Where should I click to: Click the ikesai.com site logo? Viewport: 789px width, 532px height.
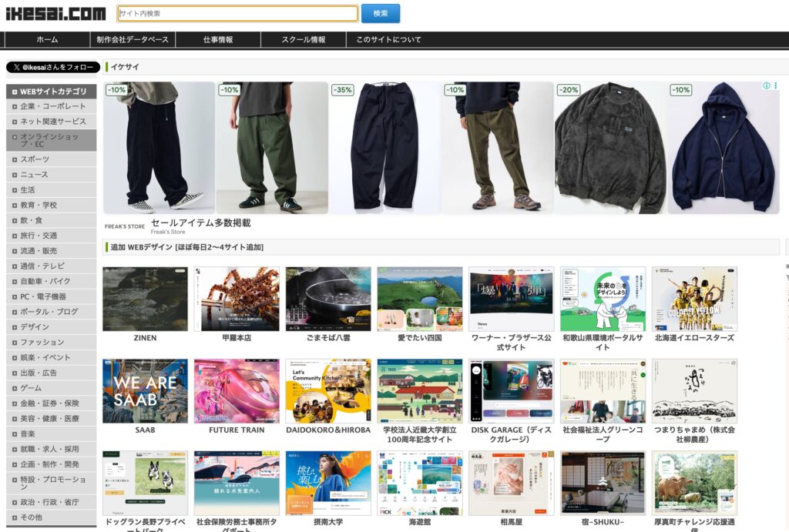[x=55, y=13]
